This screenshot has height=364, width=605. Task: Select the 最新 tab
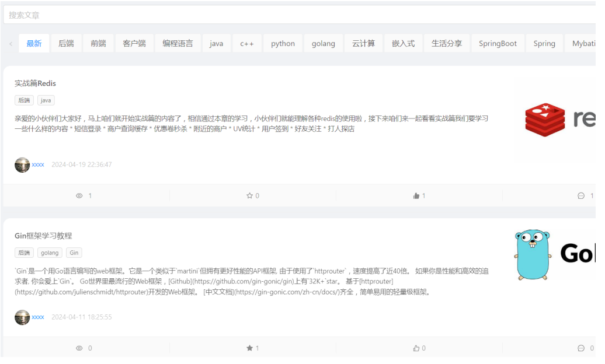(34, 44)
